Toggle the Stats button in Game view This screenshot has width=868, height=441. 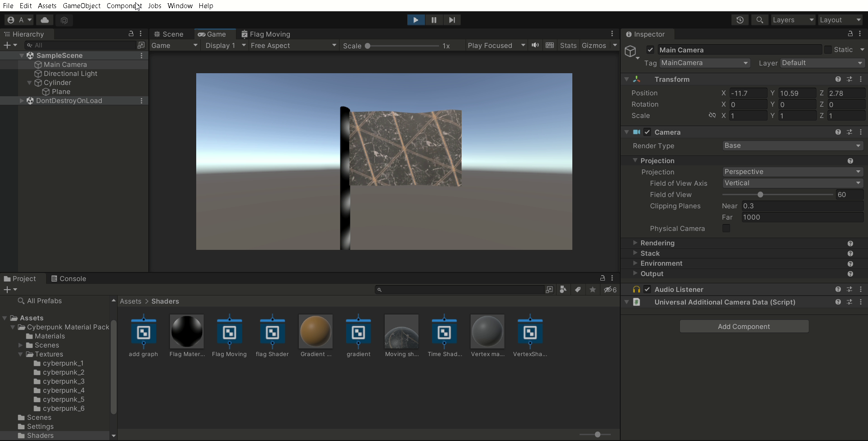(568, 45)
